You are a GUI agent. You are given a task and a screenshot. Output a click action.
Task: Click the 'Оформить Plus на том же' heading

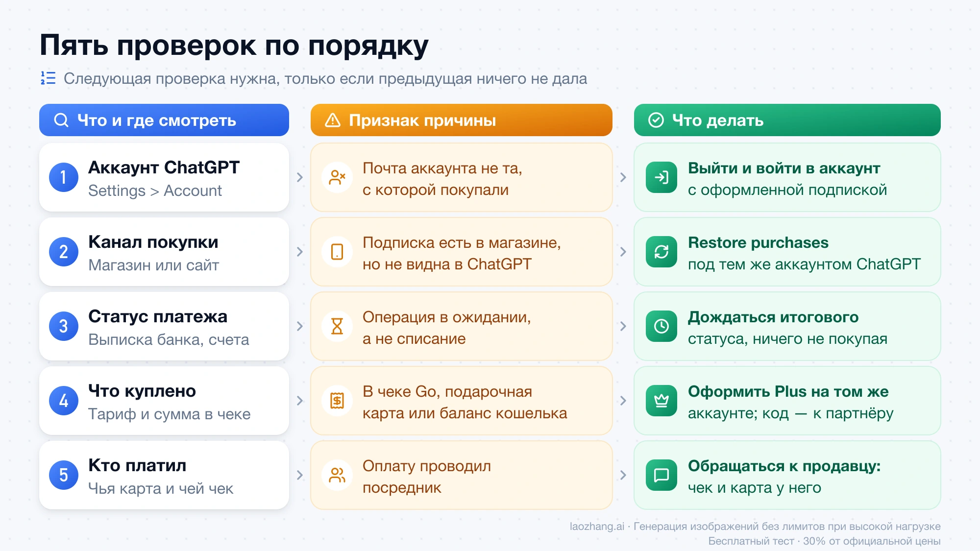pos(788,391)
